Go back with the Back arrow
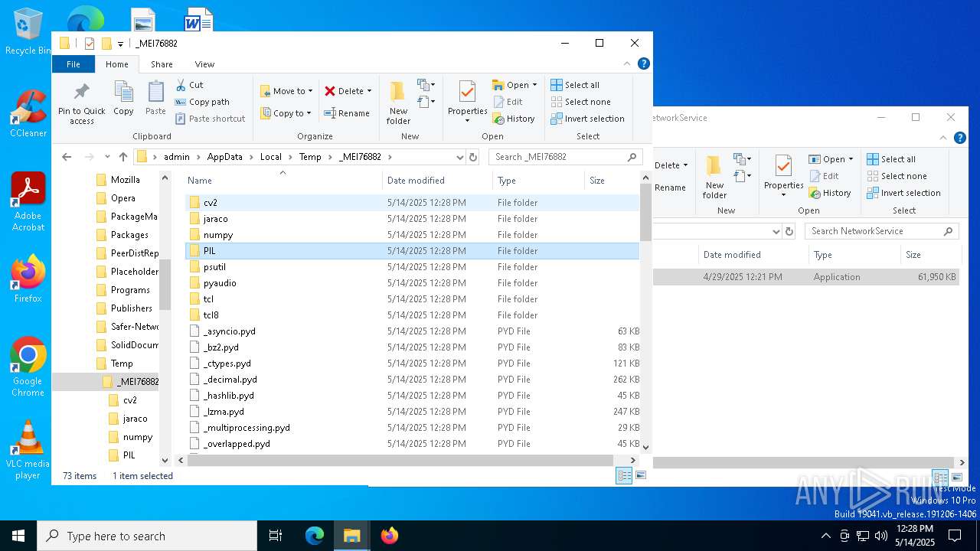980x551 pixels. coord(67,157)
